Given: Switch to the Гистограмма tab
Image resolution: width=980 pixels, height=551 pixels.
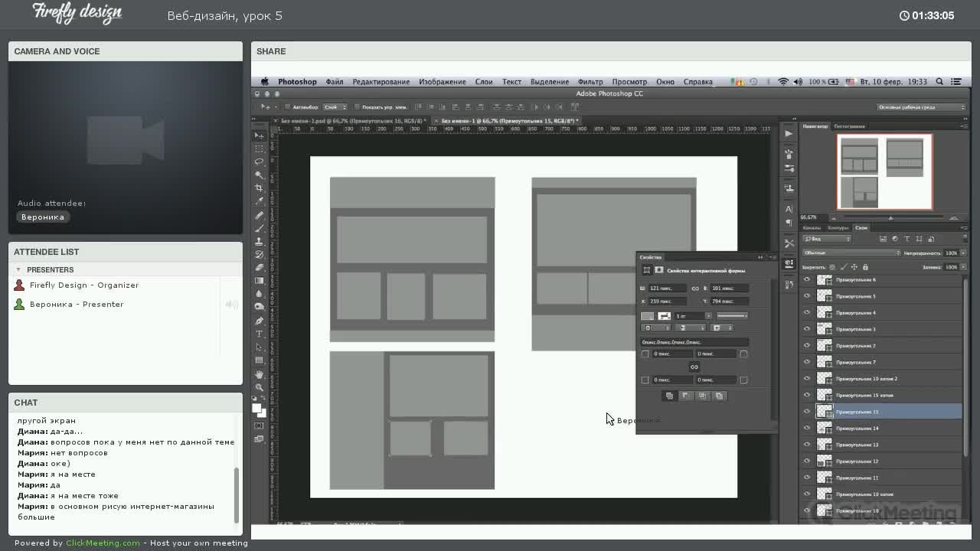Looking at the screenshot, I should 849,126.
